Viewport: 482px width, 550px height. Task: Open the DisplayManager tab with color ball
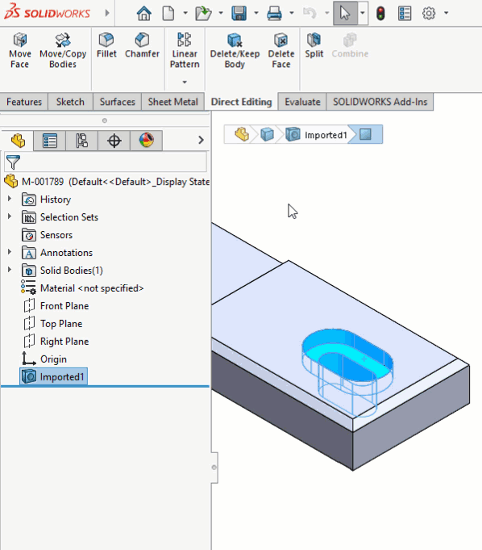pyautogui.click(x=146, y=140)
